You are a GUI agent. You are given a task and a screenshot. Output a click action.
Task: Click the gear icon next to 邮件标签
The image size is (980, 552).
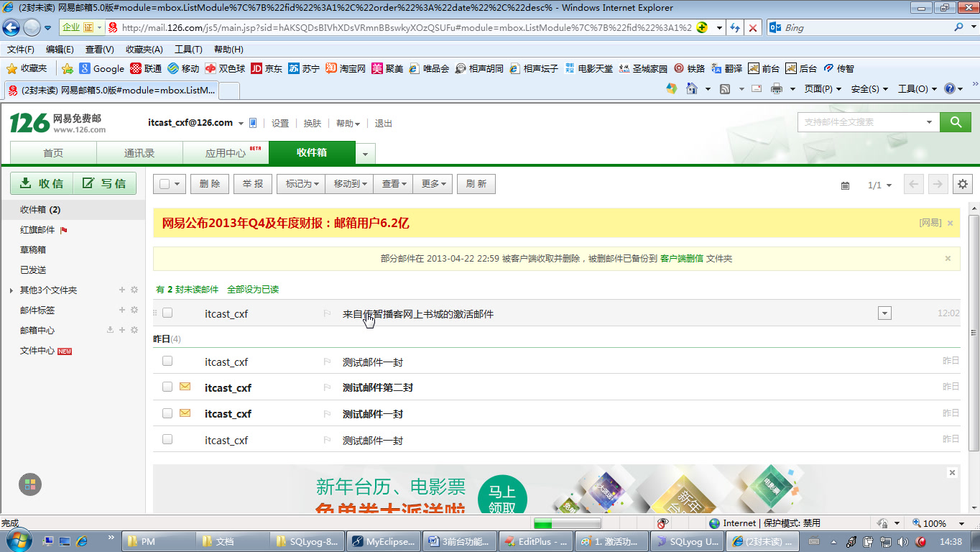click(x=134, y=310)
